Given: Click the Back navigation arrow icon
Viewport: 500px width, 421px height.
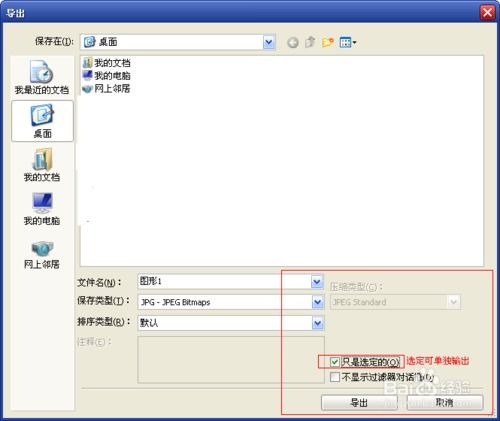Looking at the screenshot, I should coord(293,42).
